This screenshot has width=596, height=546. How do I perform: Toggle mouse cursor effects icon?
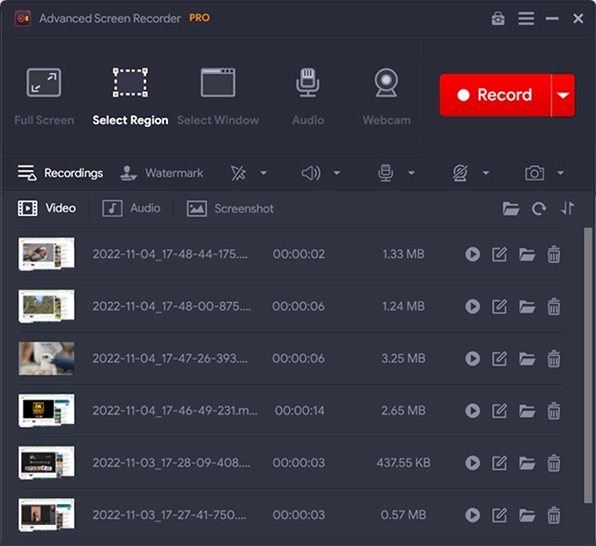tap(238, 173)
